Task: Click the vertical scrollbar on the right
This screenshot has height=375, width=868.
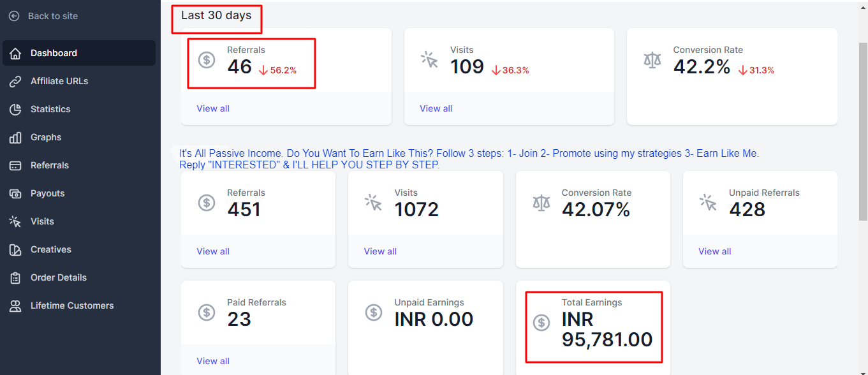Action: pyautogui.click(x=863, y=128)
